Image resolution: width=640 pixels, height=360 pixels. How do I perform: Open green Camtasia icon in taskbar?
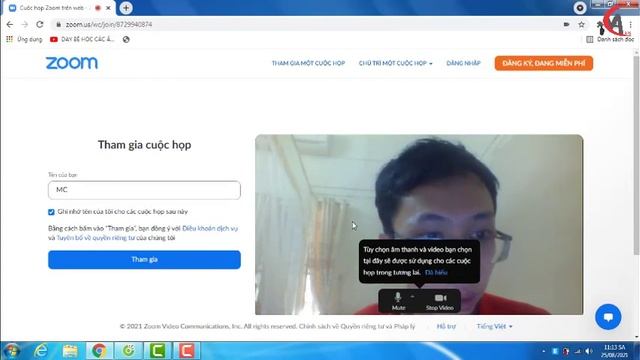(x=158, y=351)
